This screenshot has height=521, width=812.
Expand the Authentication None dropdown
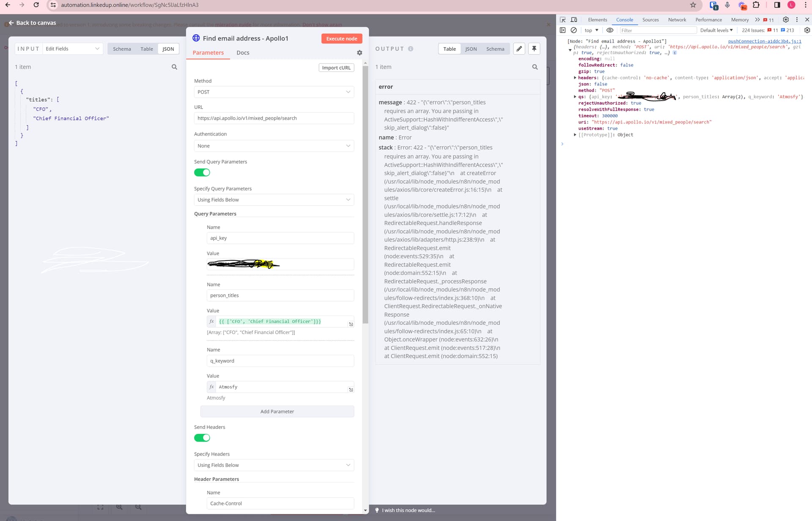[274, 146]
